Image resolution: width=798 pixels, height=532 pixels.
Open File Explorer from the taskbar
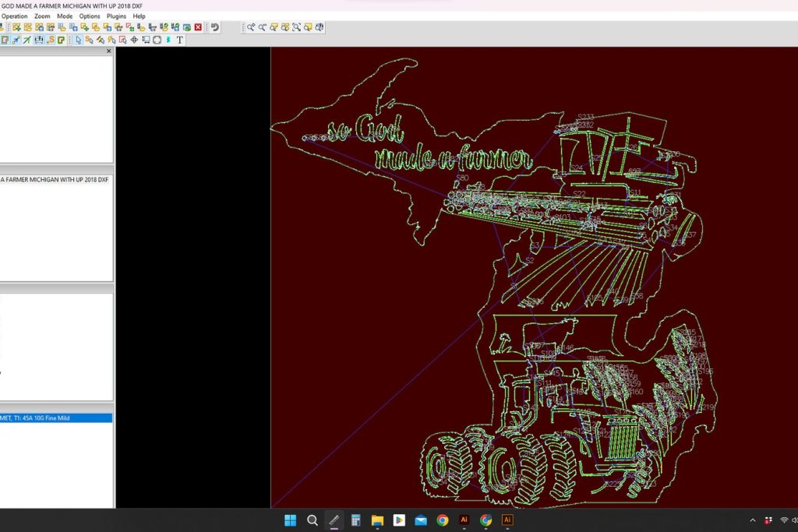(377, 520)
